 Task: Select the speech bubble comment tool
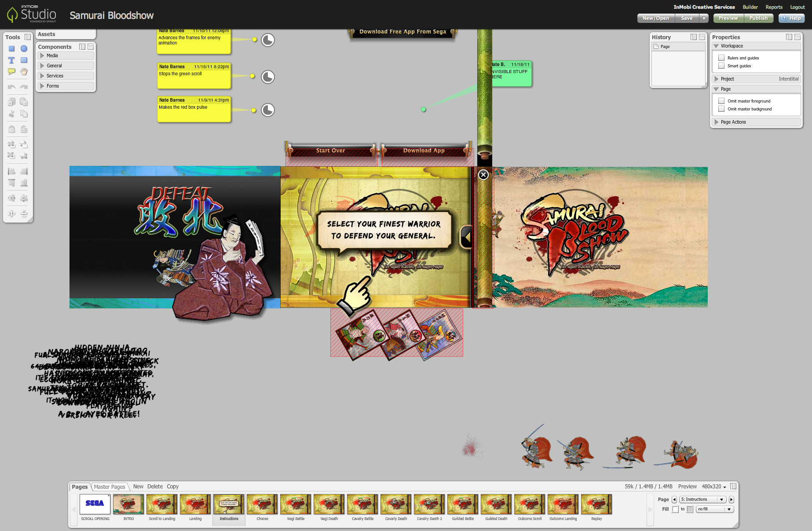point(11,71)
